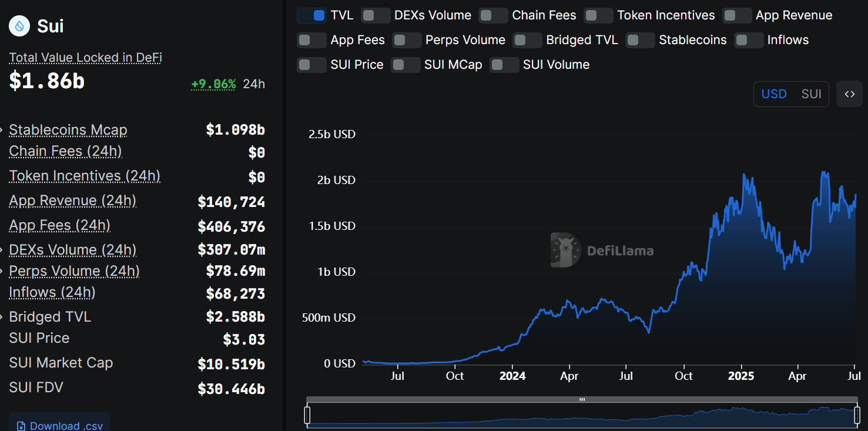Click the top range bar grip handle
868x431 pixels.
pos(582,399)
